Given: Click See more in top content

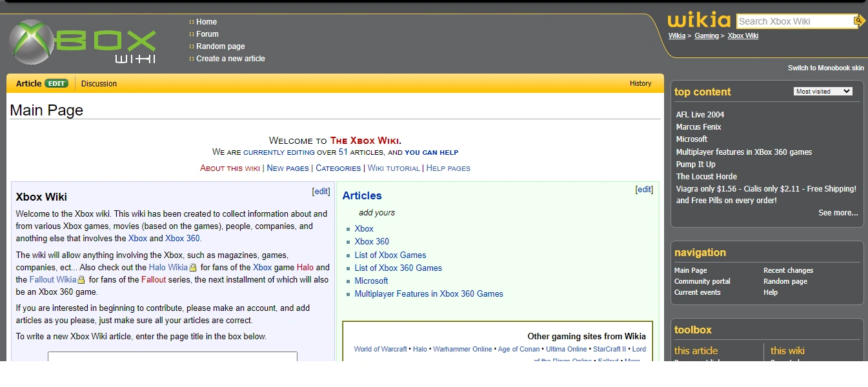Looking at the screenshot, I should (838, 213).
